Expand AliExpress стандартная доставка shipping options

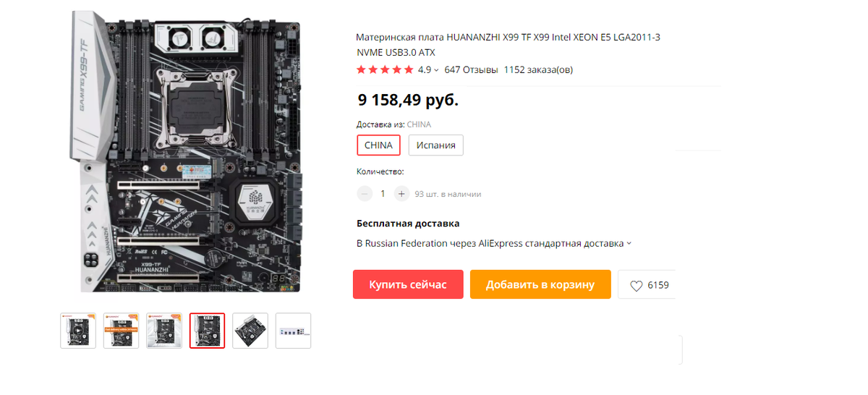[x=629, y=244]
